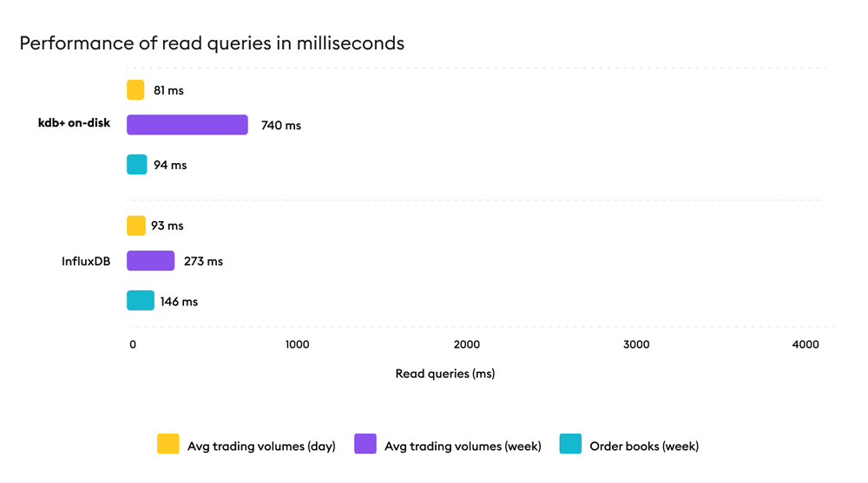Select the kdb+ on-disk yellow 81 ms bar
The image size is (868, 483).
tap(135, 90)
